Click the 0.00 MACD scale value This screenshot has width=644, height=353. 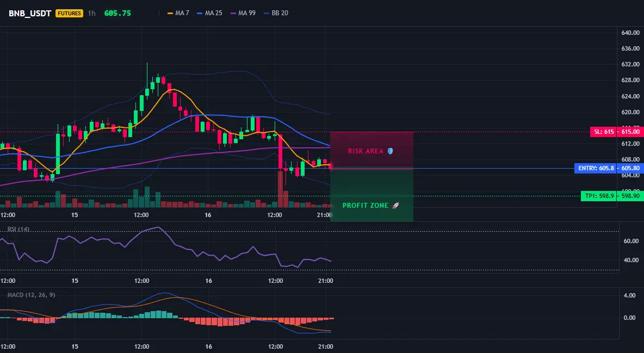click(x=630, y=318)
